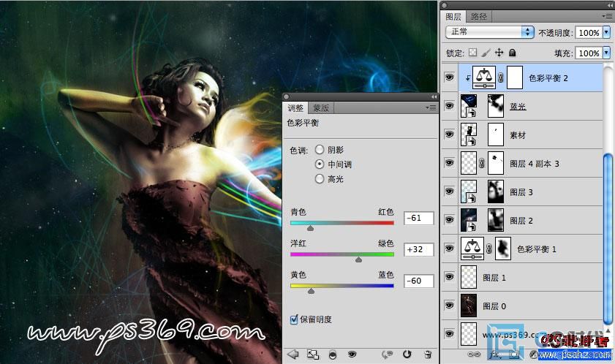The image size is (615, 364).
Task: Open the blend mode 正常 dropdown
Action: click(x=490, y=31)
